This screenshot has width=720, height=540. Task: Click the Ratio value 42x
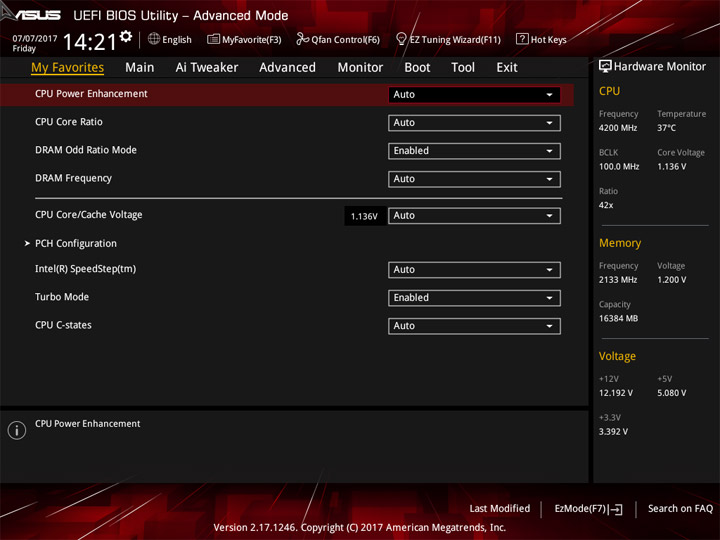coord(606,205)
